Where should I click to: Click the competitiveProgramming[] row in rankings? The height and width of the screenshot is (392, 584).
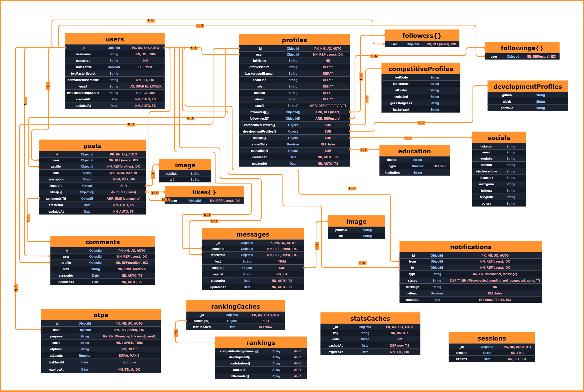(261, 351)
